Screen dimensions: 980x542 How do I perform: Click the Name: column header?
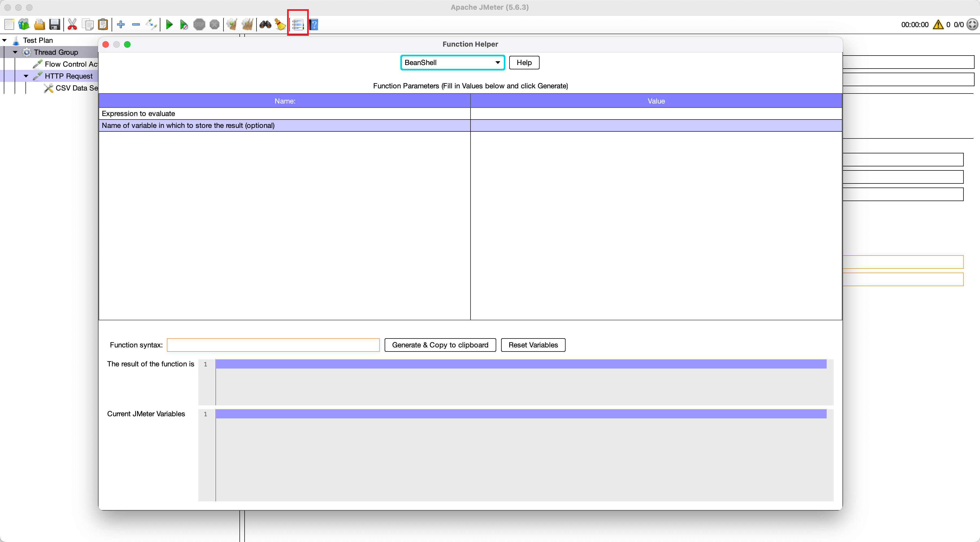point(285,101)
